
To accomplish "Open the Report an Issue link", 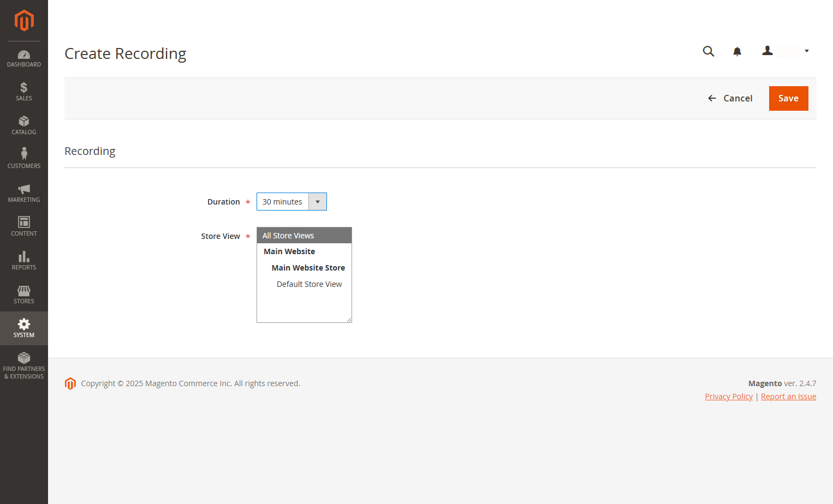I will [788, 397].
